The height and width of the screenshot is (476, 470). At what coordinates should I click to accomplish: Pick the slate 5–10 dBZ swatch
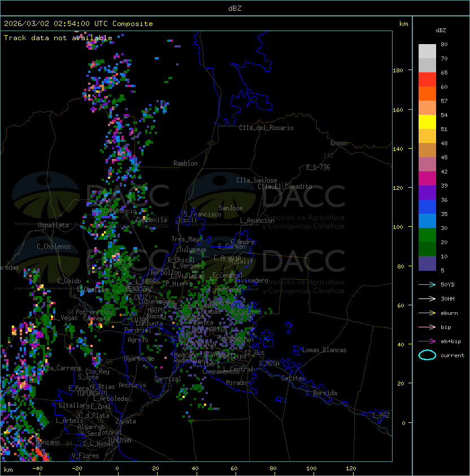[x=427, y=263]
